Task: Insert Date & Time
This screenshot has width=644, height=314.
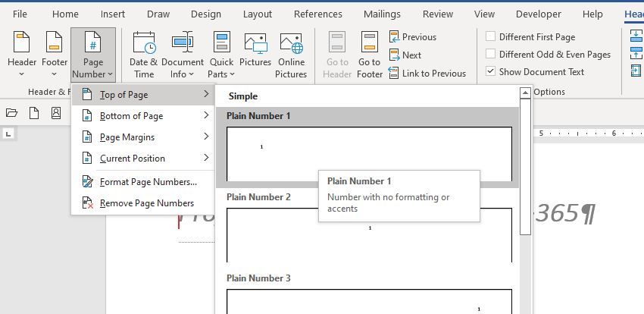Action: [x=143, y=55]
